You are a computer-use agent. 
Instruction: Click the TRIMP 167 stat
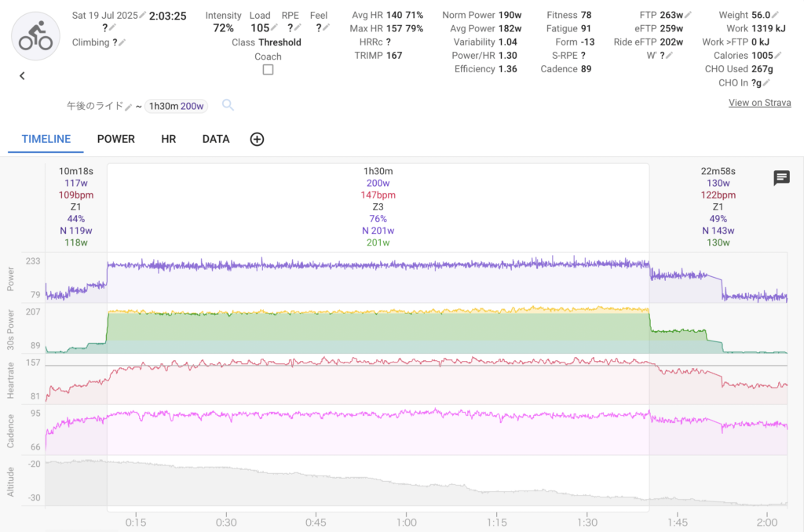(378, 56)
